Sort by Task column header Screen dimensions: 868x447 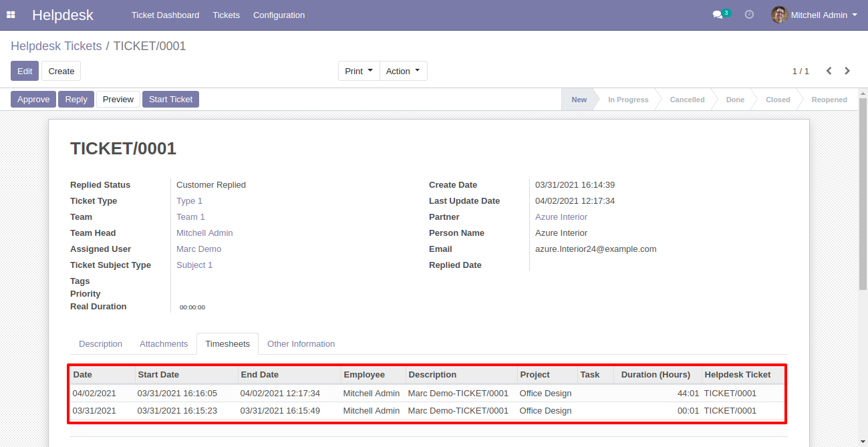[595, 375]
